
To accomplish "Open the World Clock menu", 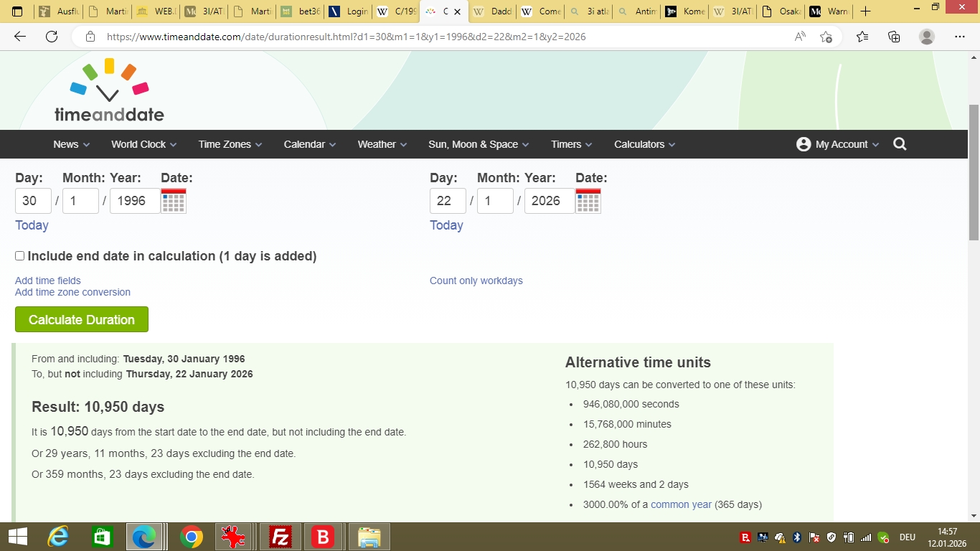I will (143, 144).
